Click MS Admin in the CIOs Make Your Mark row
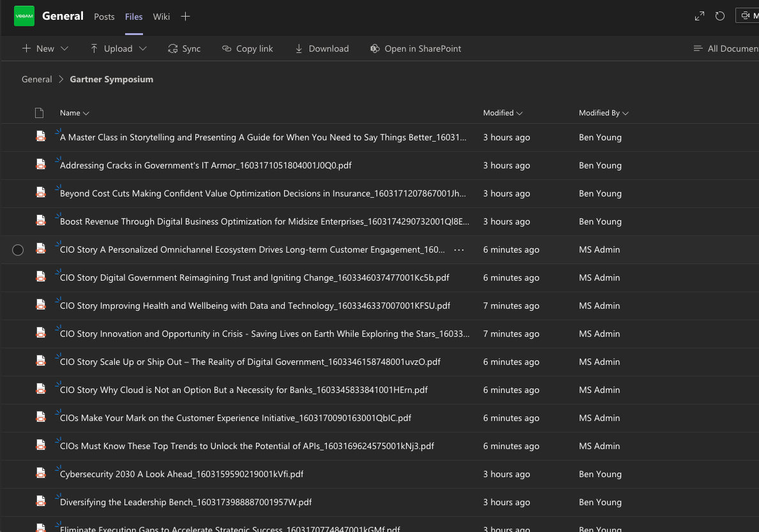Viewport: 759px width, 532px height. [x=599, y=418]
